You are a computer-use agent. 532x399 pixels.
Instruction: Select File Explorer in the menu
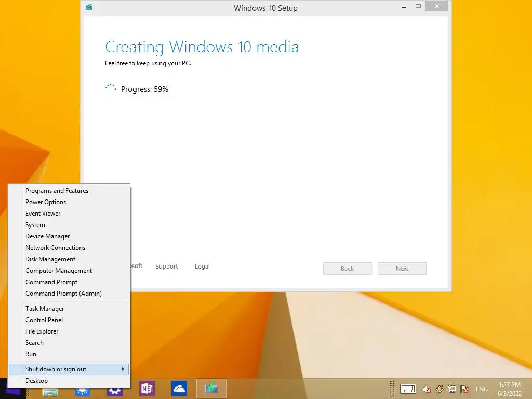coord(69,331)
